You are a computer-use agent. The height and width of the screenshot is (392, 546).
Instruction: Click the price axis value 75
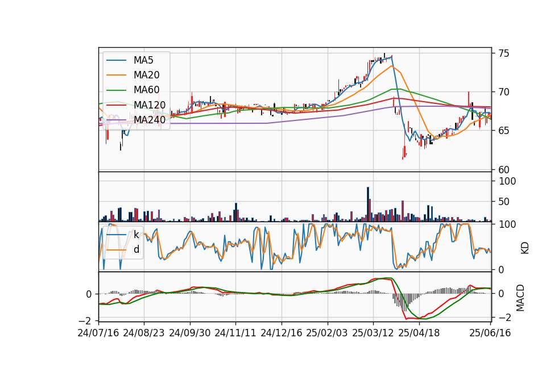coord(503,53)
